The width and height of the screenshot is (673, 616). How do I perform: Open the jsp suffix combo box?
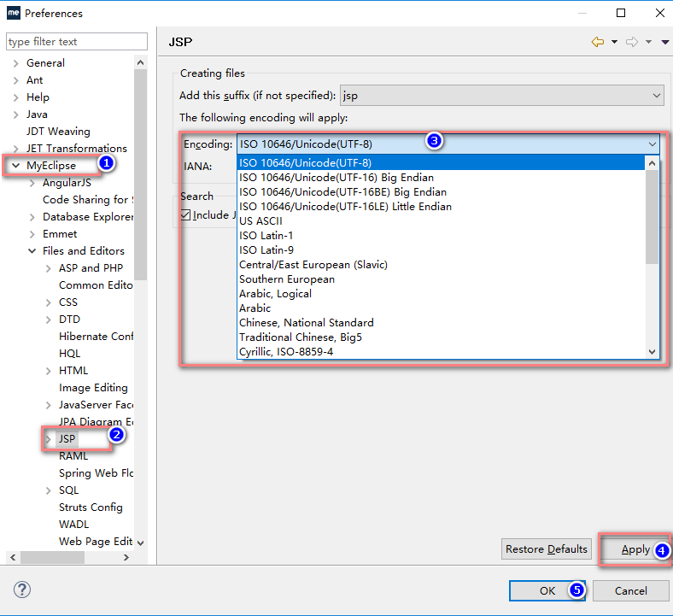click(501, 96)
